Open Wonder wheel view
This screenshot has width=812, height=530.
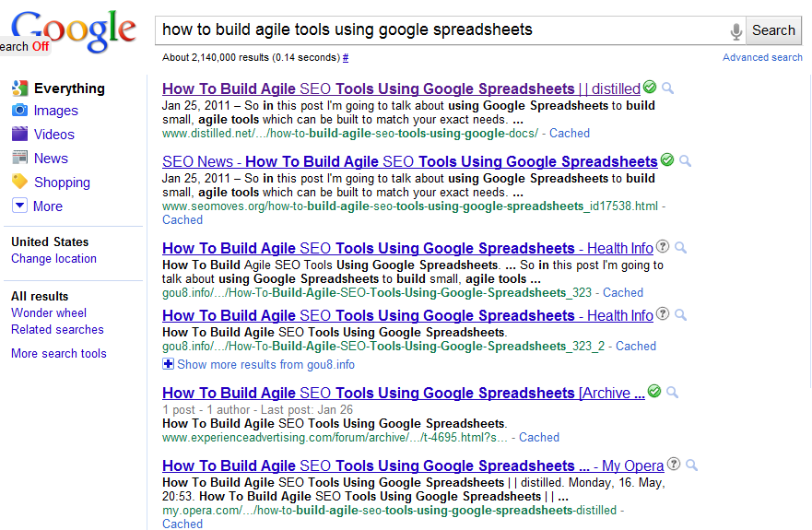(49, 312)
